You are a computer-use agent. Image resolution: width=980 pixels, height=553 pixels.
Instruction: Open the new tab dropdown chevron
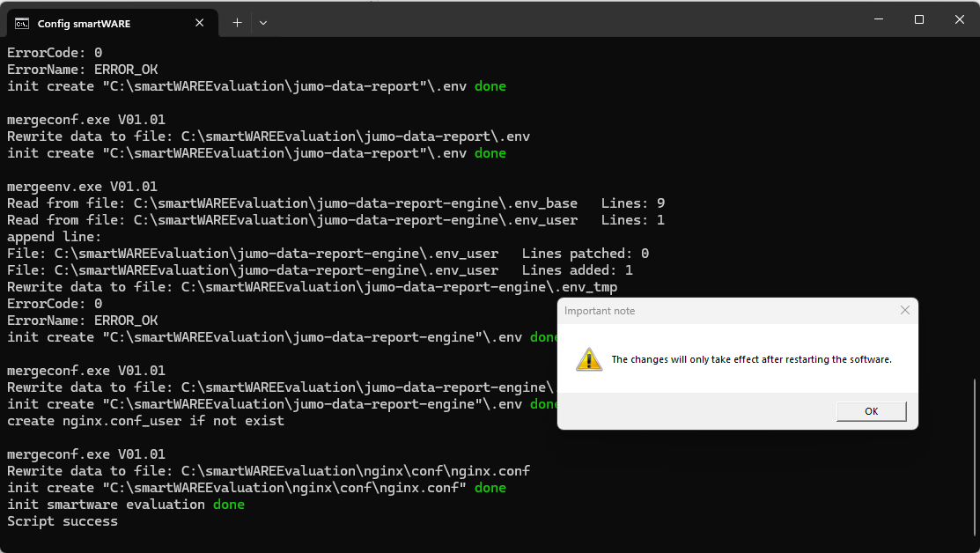point(262,23)
